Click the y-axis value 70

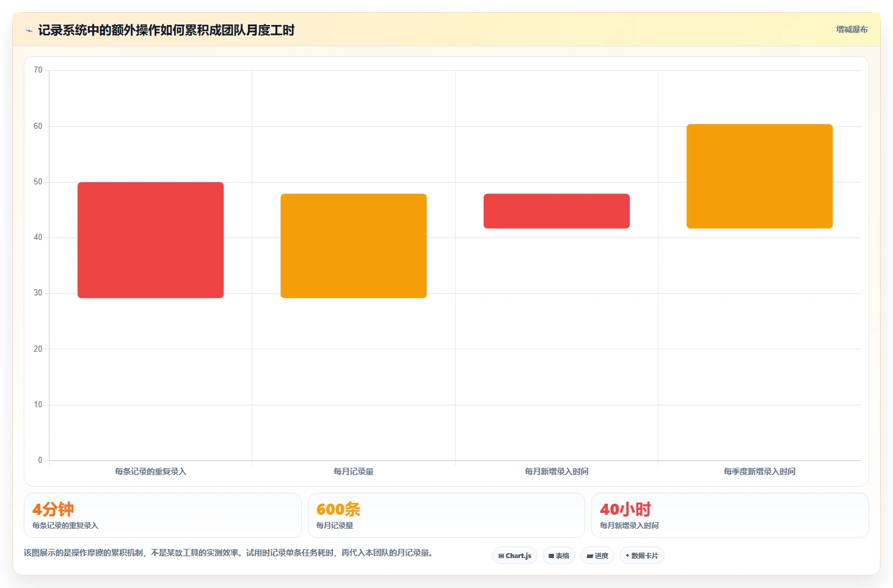(x=38, y=70)
